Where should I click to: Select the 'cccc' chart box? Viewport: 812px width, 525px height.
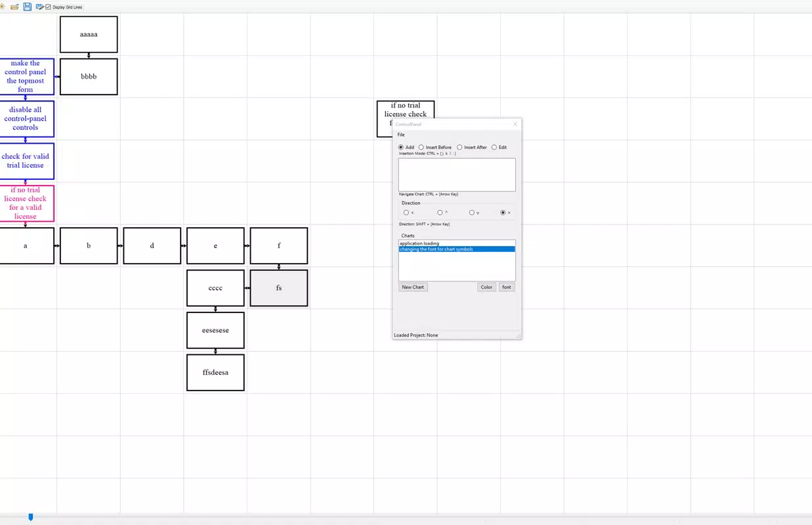click(215, 287)
